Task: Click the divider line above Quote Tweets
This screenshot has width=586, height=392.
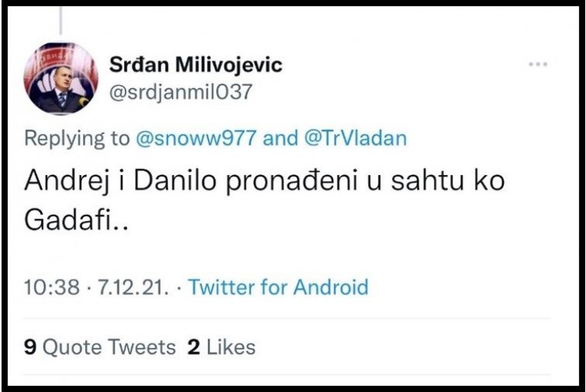Action: pyautogui.click(x=287, y=318)
